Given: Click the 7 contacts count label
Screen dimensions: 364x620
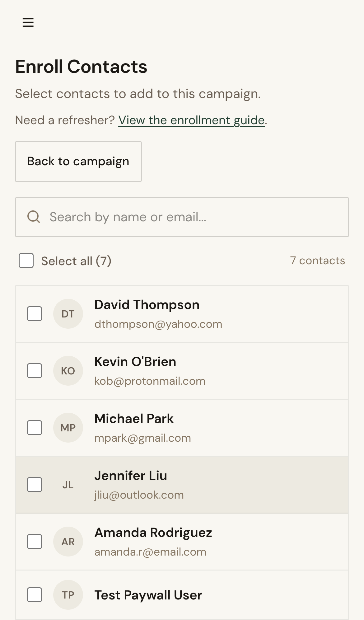Looking at the screenshot, I should point(317,261).
